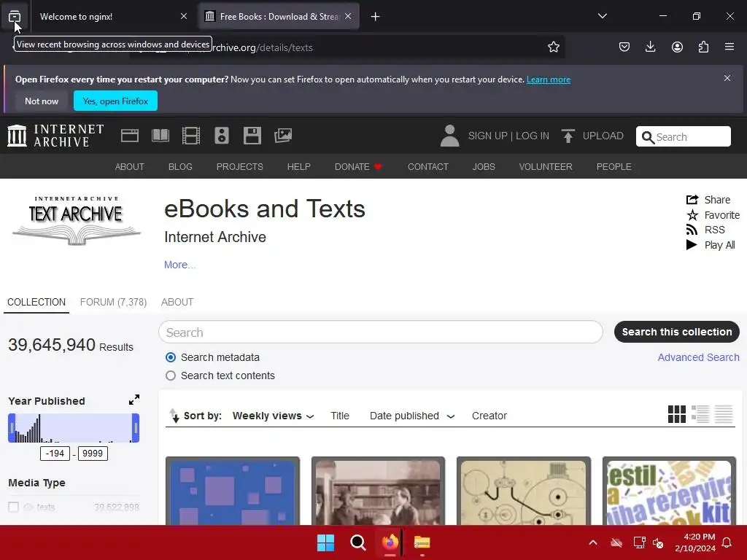
Task: Edit the end year 9999 field
Action: click(x=93, y=454)
